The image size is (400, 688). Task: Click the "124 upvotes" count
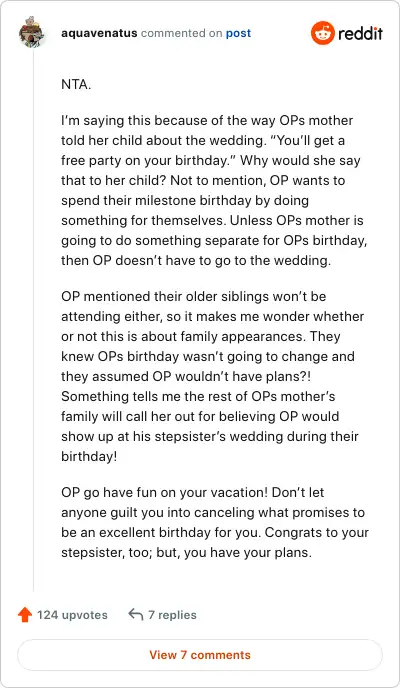point(72,615)
